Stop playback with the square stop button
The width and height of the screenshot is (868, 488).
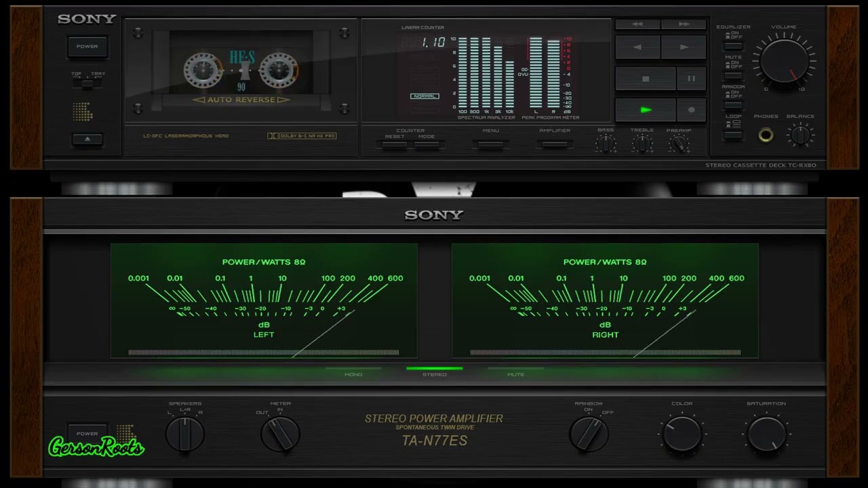click(646, 79)
